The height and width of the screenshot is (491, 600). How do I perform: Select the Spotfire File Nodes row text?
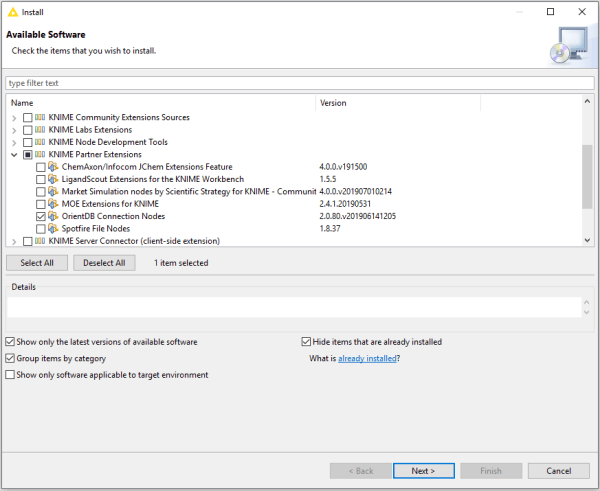[x=96, y=228]
